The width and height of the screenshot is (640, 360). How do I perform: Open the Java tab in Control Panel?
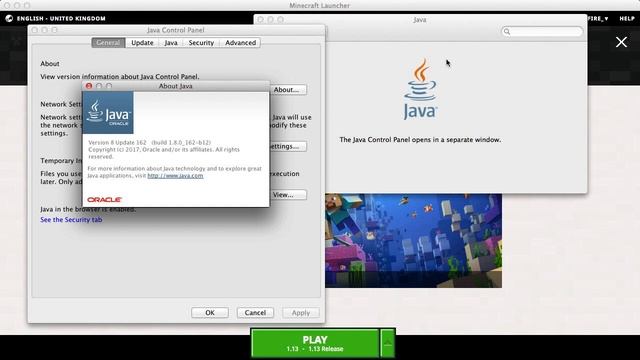coord(171,42)
